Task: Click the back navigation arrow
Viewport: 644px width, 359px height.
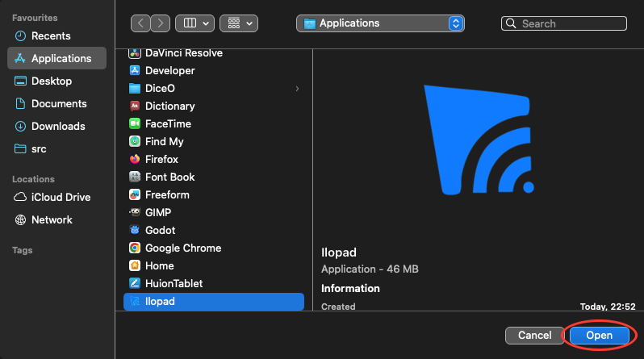Action: [141, 23]
